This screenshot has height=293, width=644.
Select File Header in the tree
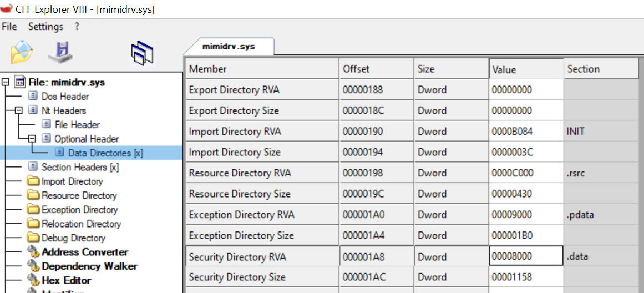pyautogui.click(x=77, y=124)
